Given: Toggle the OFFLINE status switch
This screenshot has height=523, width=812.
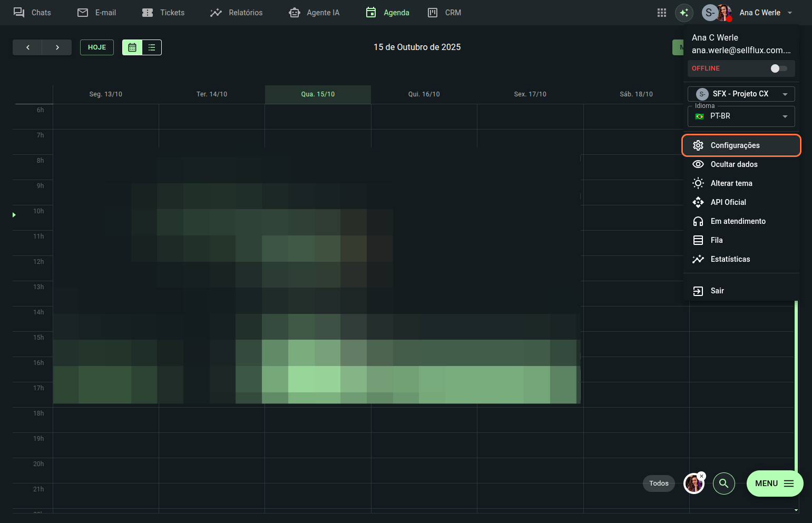Looking at the screenshot, I should 778,68.
